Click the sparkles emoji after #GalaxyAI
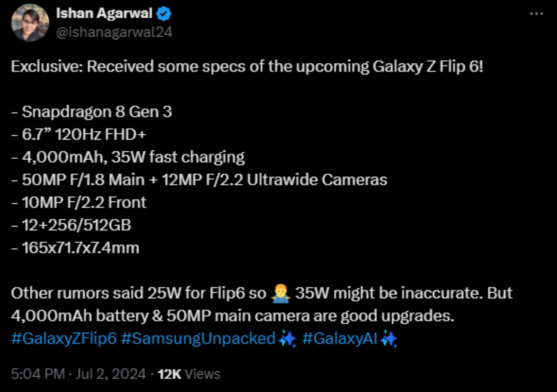Viewport: 557px width, 392px height. (389, 339)
